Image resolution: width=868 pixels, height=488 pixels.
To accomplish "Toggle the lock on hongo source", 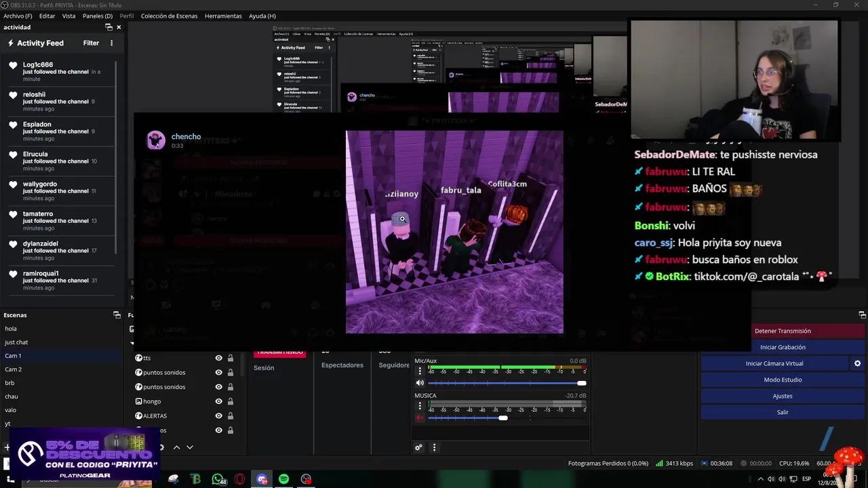I will point(231,401).
